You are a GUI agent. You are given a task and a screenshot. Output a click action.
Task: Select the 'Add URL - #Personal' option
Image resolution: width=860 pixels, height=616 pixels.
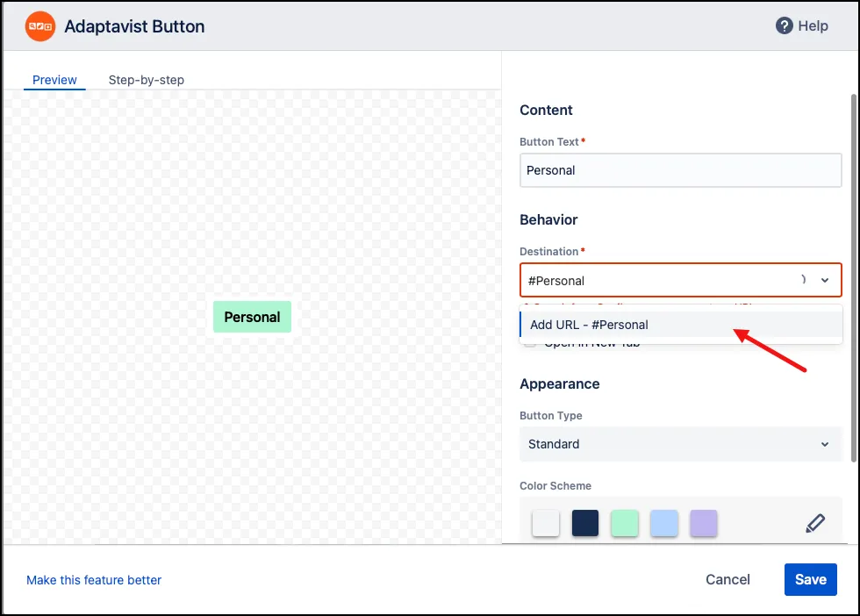[x=680, y=325]
